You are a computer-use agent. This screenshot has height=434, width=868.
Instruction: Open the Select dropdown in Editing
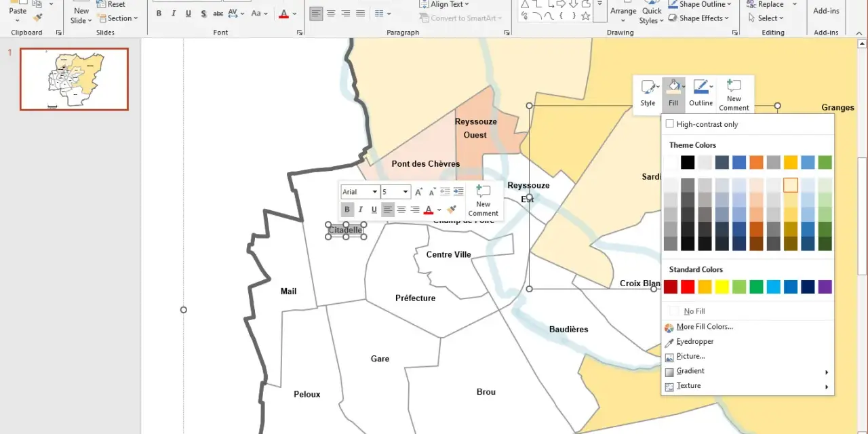766,18
